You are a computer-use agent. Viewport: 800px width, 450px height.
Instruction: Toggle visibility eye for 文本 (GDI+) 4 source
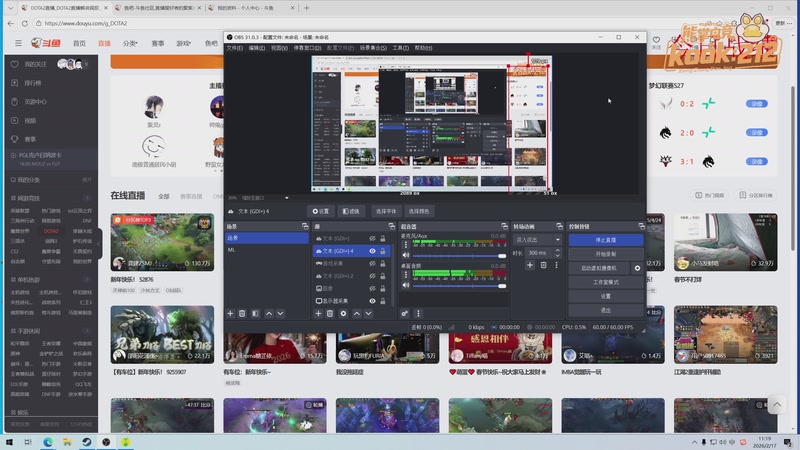(x=372, y=251)
